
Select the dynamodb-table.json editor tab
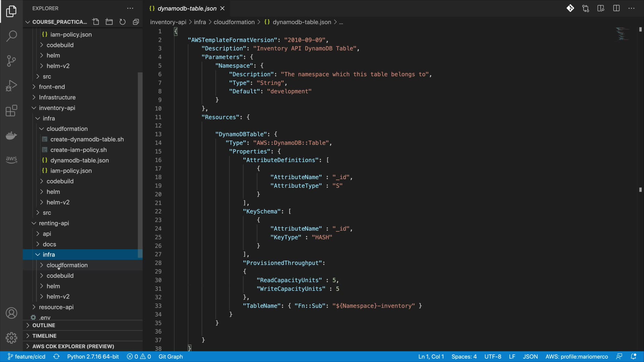[x=186, y=8]
